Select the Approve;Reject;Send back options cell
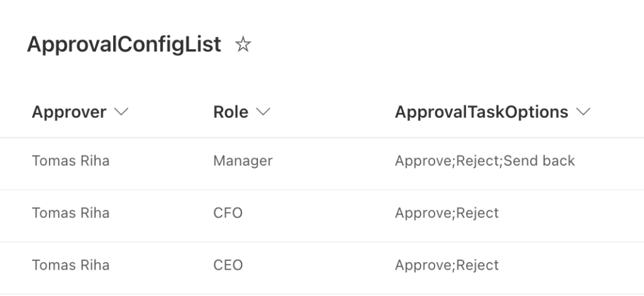 (485, 161)
